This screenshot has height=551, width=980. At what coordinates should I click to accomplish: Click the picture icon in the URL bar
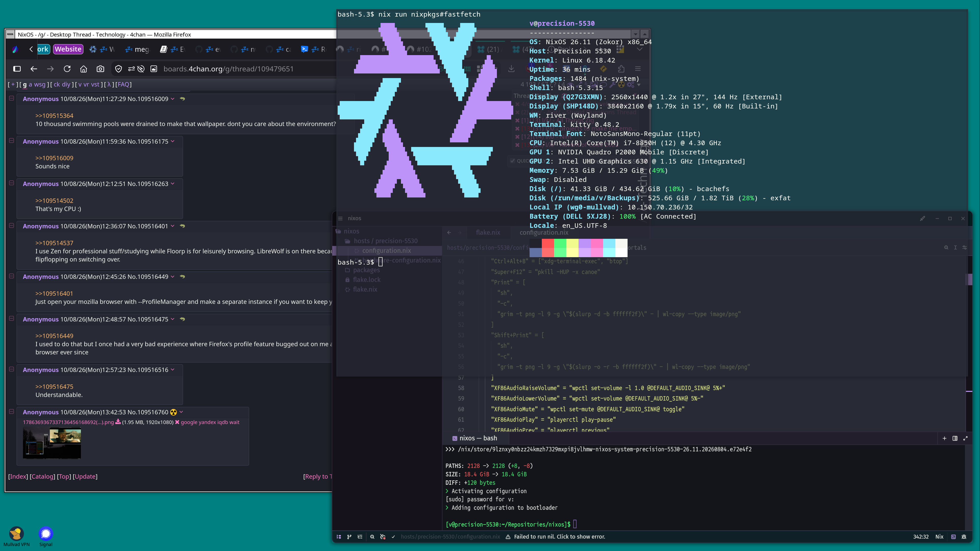pyautogui.click(x=154, y=69)
